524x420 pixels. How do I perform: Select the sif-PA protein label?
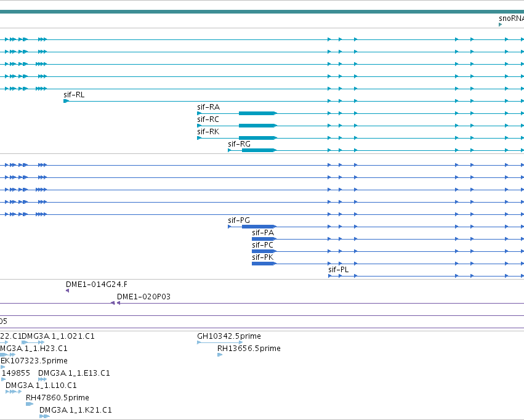click(263, 233)
